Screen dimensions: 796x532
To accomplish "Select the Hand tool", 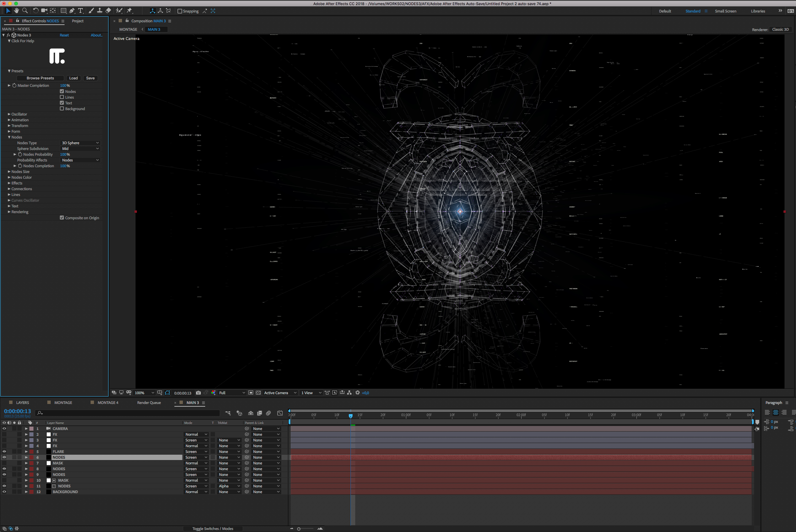I will (16, 11).
